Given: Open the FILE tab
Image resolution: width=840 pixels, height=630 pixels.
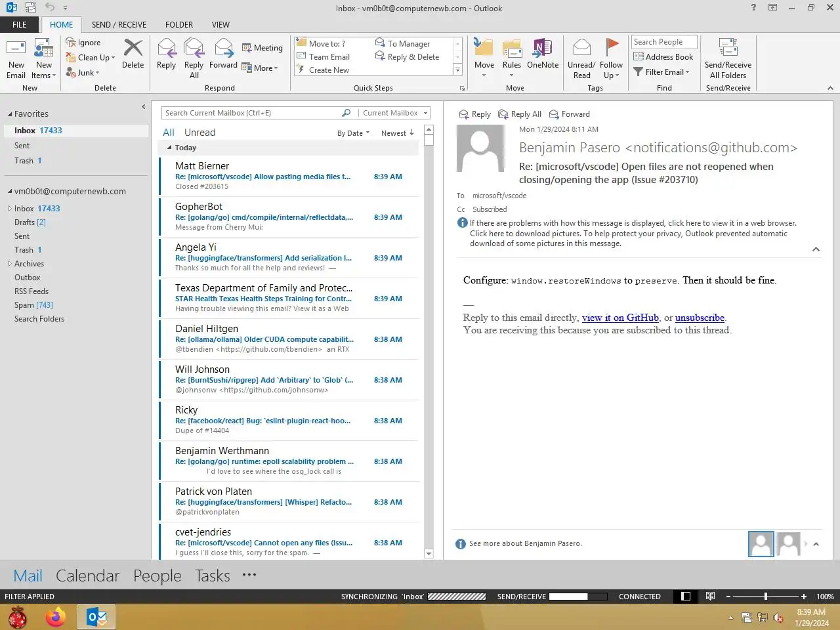Looking at the screenshot, I should click(20, 25).
